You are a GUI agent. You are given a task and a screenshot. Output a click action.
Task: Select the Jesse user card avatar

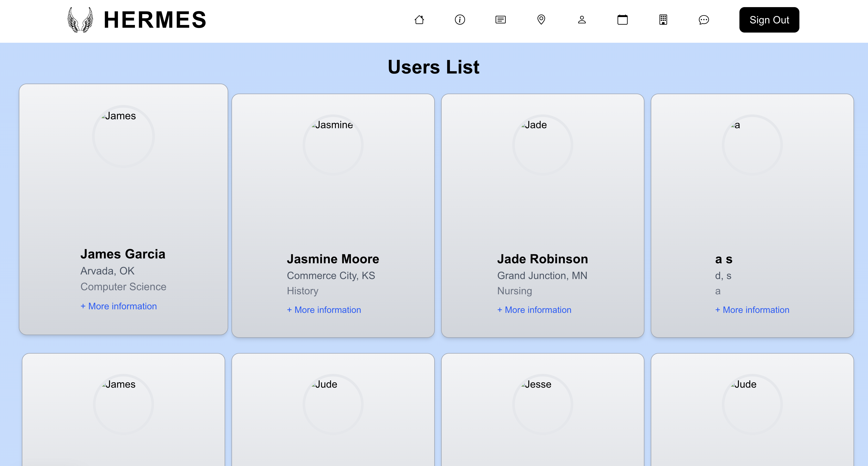542,404
